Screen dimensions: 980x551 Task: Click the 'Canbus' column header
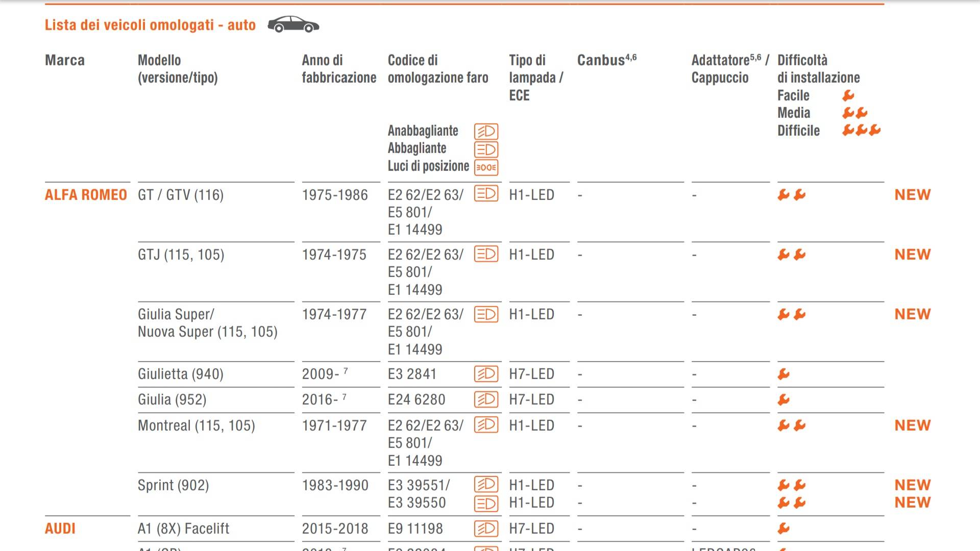(x=607, y=60)
